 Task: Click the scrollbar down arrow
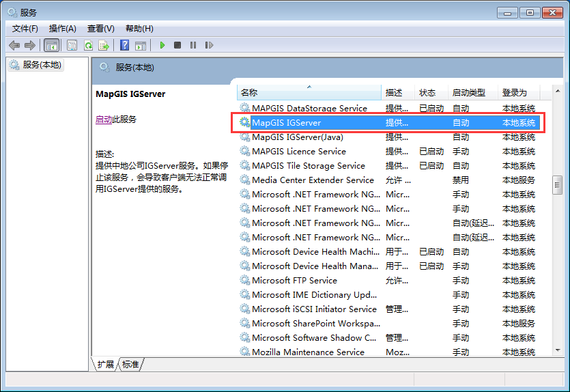558,350
